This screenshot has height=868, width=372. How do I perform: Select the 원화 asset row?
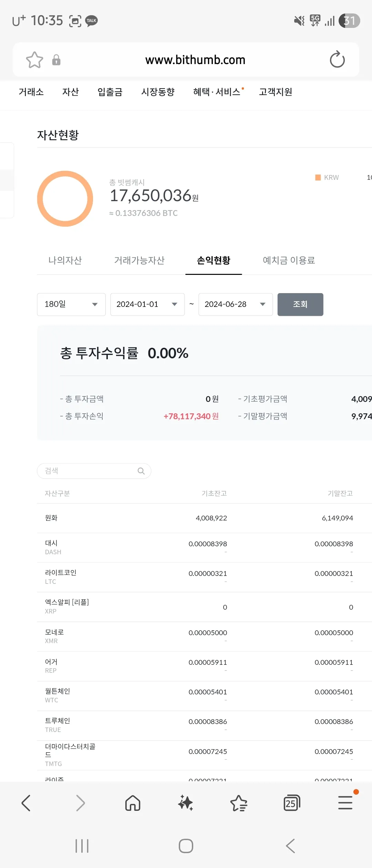tap(205, 518)
